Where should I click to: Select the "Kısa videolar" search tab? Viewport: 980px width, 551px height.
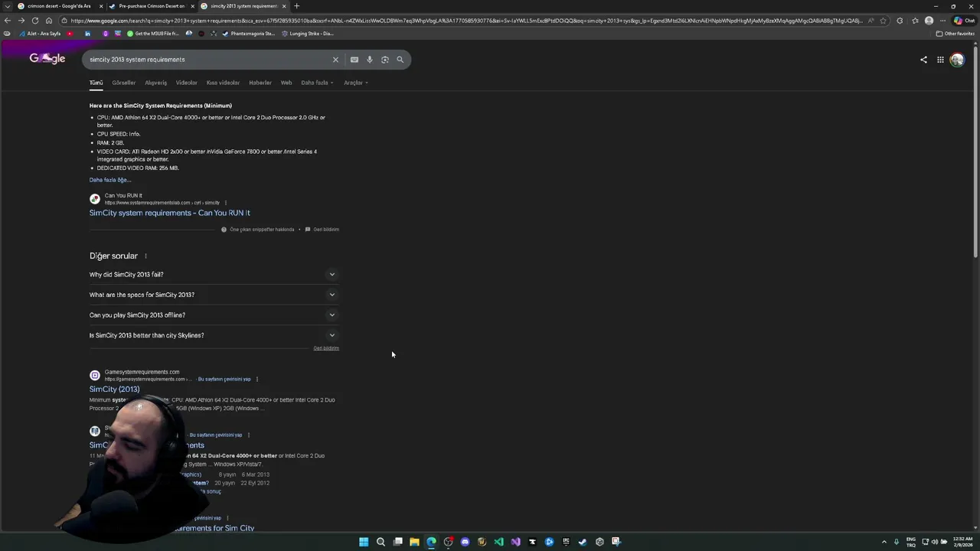pos(223,83)
